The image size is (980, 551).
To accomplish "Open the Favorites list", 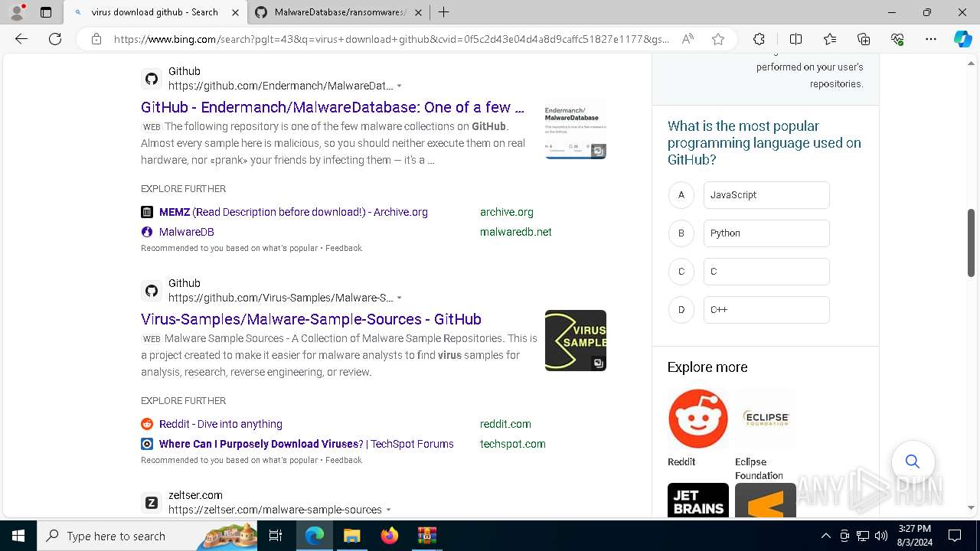I will coord(830,39).
